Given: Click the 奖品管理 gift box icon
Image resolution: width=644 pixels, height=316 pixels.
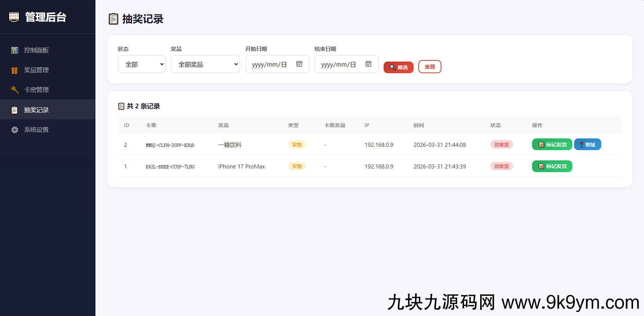Looking at the screenshot, I should coord(15,70).
